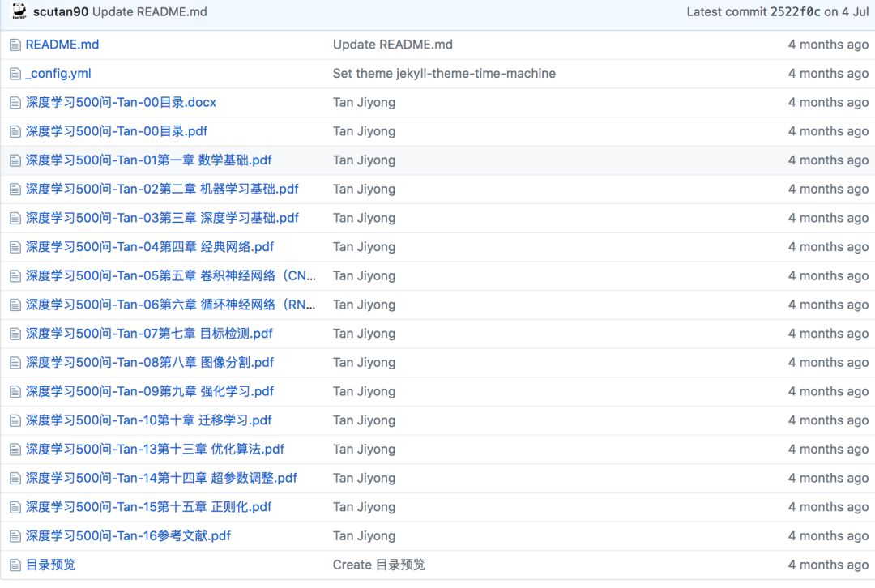This screenshot has width=875, height=588.
Task: Open 10第十章 迁移学习.pdf file
Action: tap(148, 420)
